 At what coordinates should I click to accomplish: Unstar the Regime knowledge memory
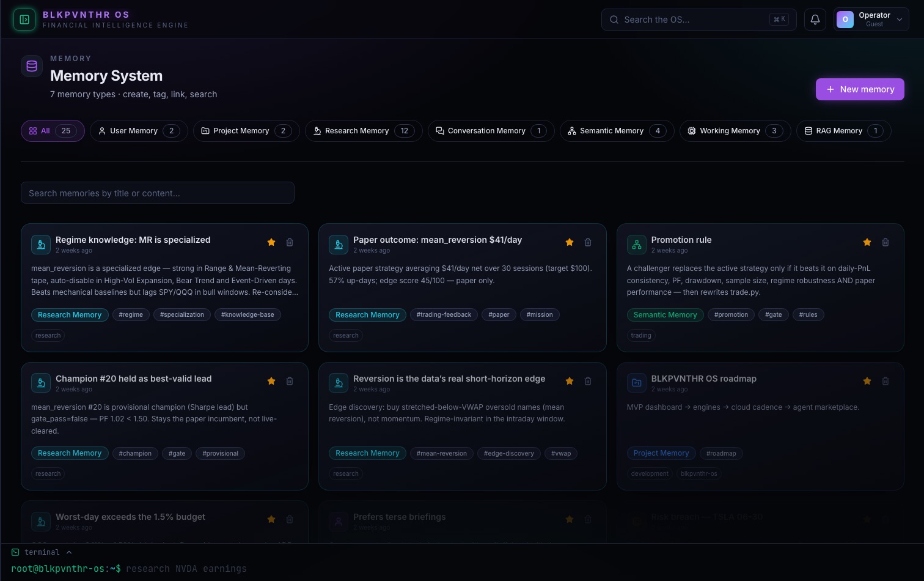271,242
